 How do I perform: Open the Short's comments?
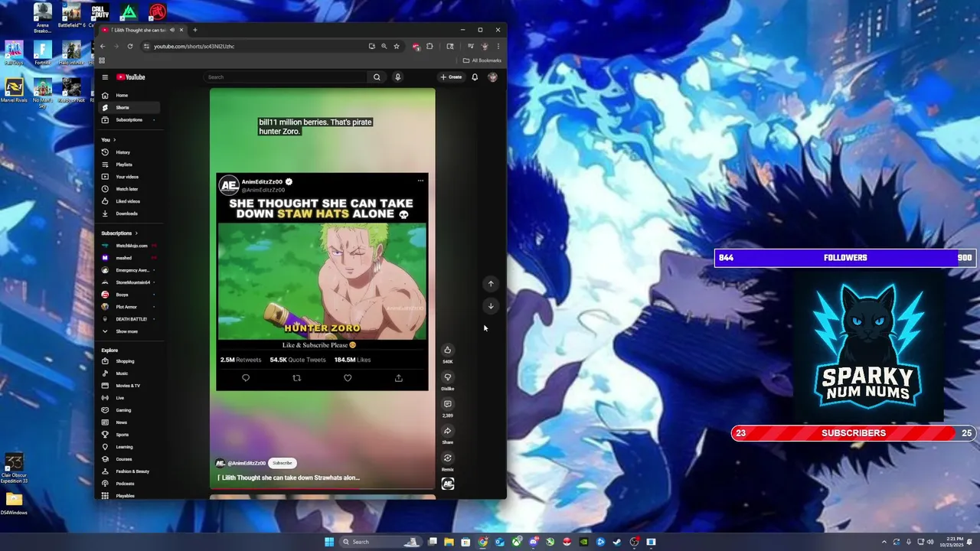point(448,404)
